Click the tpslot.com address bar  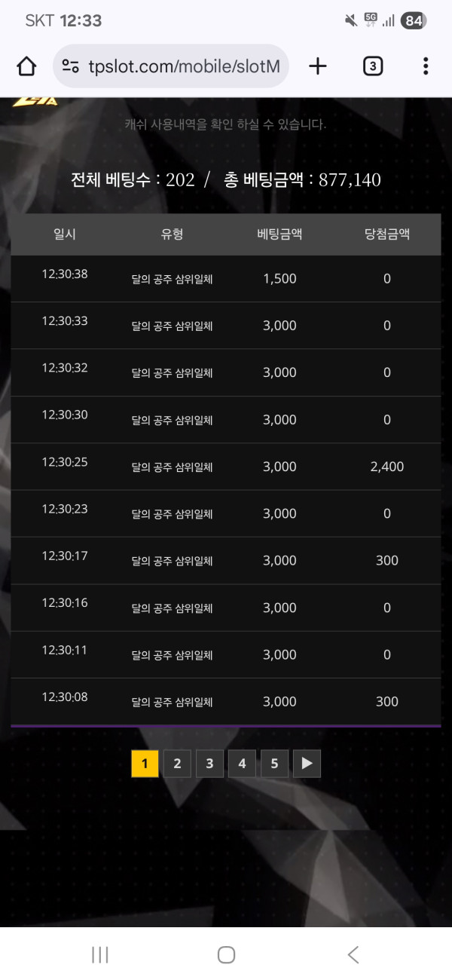coord(184,66)
